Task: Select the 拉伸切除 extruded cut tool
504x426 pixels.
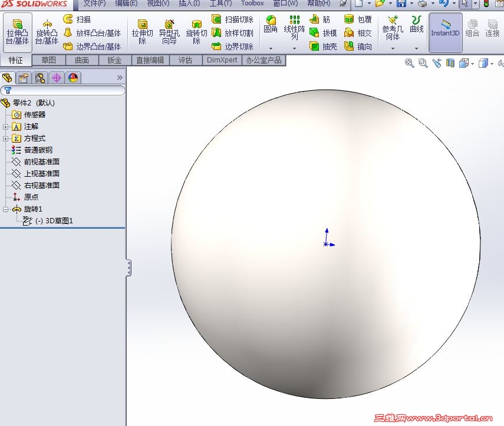Action: pos(143,32)
